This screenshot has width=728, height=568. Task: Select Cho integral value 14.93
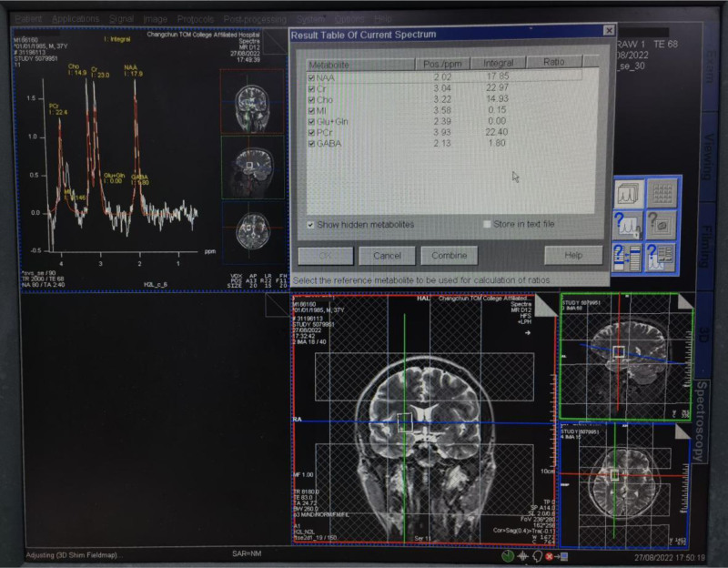pos(498,98)
